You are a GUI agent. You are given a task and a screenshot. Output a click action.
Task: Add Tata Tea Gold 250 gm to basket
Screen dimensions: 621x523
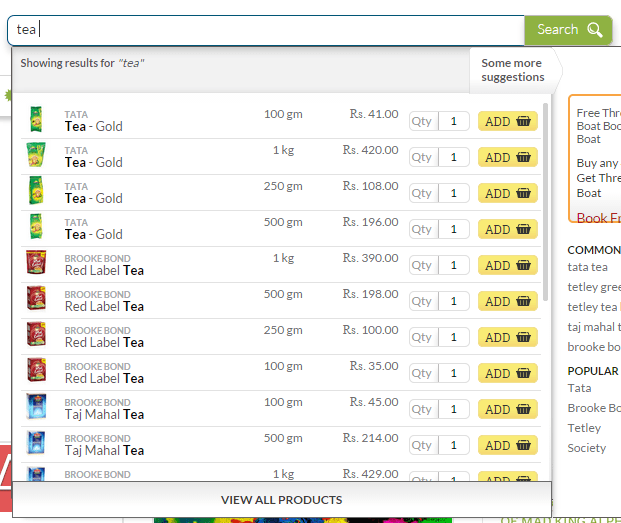(507, 193)
